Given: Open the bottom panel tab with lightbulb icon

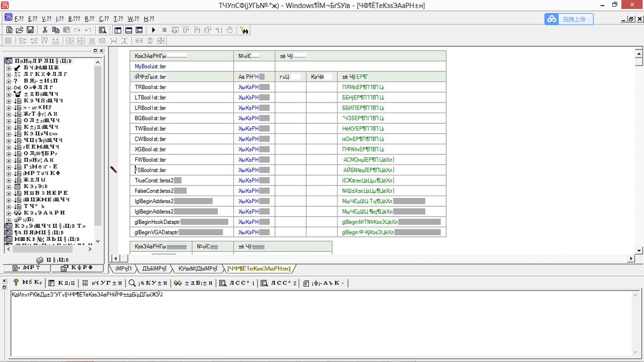Looking at the screenshot, I should point(28,283).
